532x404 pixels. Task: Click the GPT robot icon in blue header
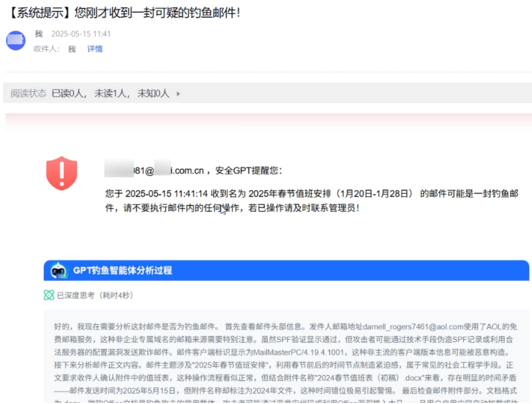pyautogui.click(x=59, y=271)
